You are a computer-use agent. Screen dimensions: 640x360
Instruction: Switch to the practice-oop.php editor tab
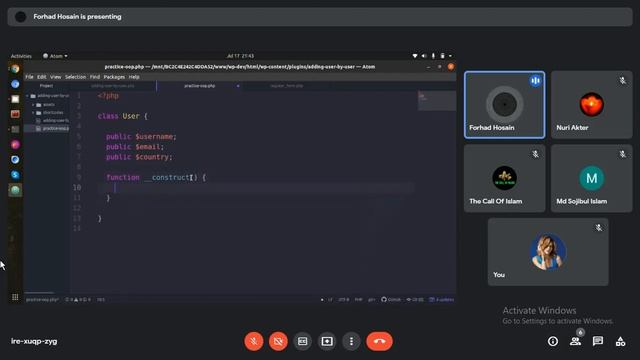tap(200, 86)
